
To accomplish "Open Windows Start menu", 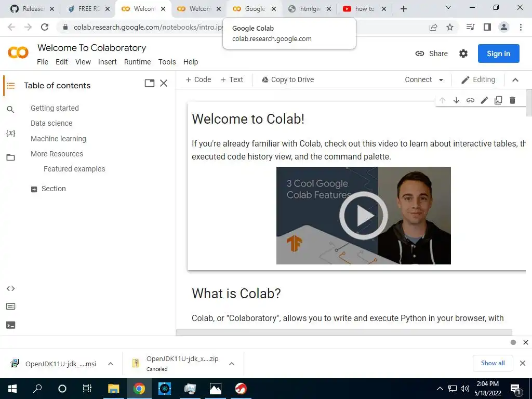I will point(12,389).
